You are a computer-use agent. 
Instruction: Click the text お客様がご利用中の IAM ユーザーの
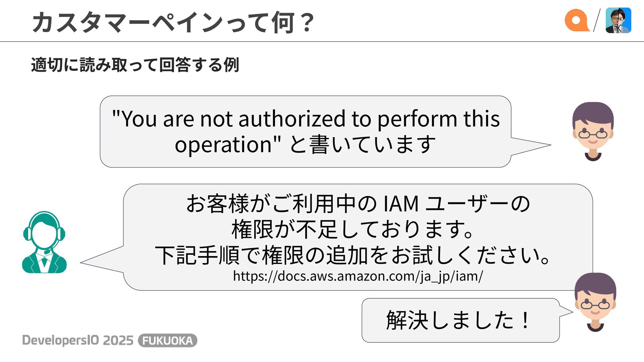click(x=358, y=203)
